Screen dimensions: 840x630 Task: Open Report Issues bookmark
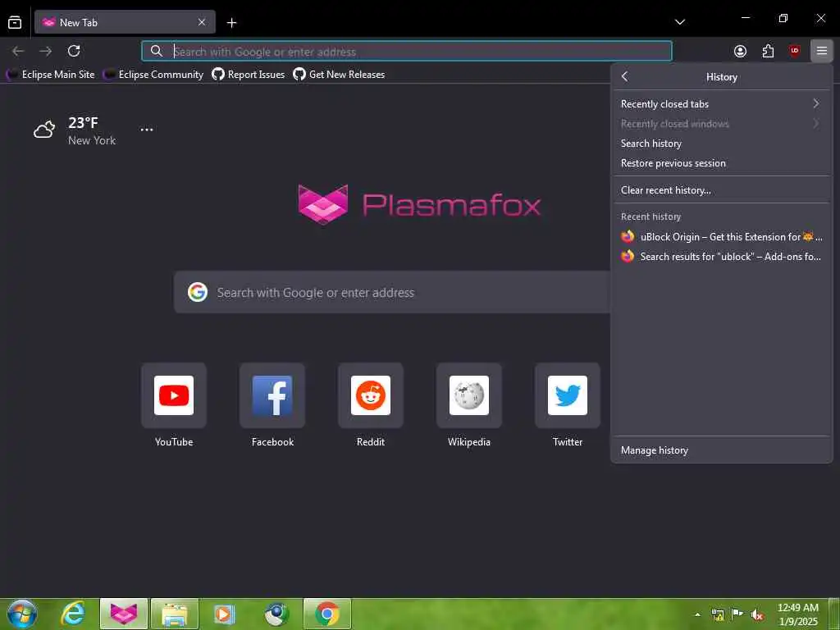click(x=249, y=75)
